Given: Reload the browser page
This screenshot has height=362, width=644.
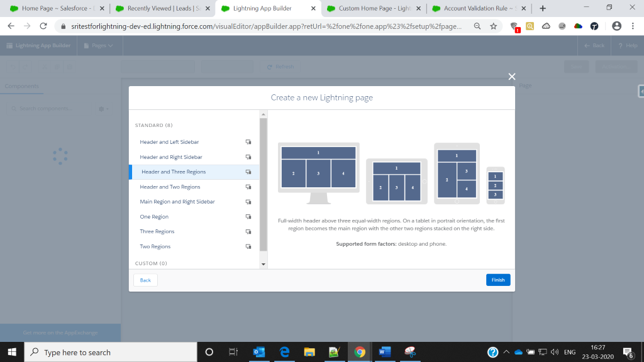Looking at the screenshot, I should (x=43, y=26).
